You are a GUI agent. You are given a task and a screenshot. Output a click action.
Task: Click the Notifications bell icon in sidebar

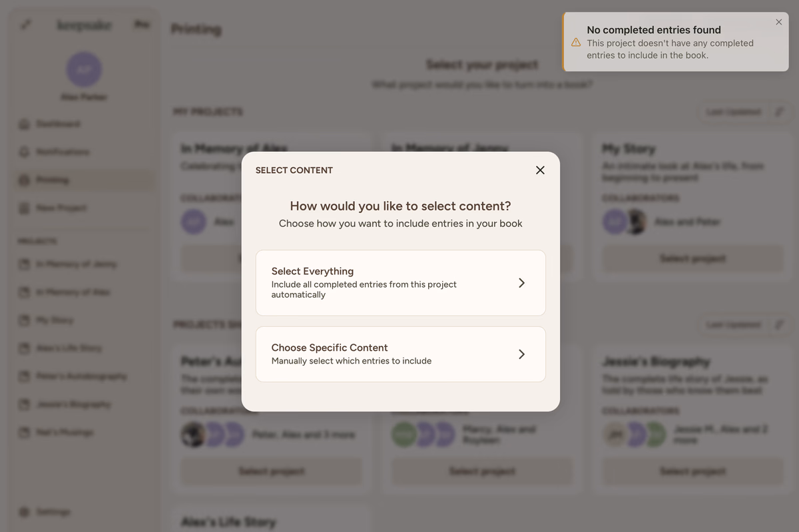pos(25,152)
